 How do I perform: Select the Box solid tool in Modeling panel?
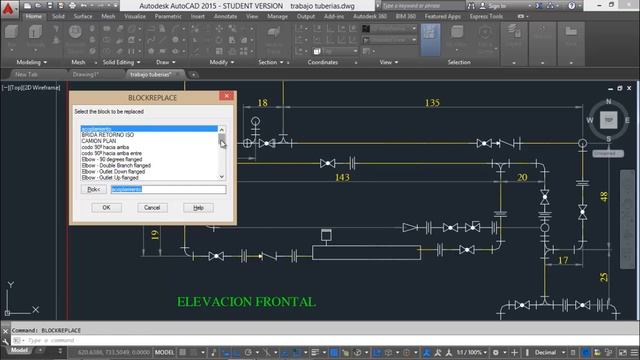tap(11, 32)
